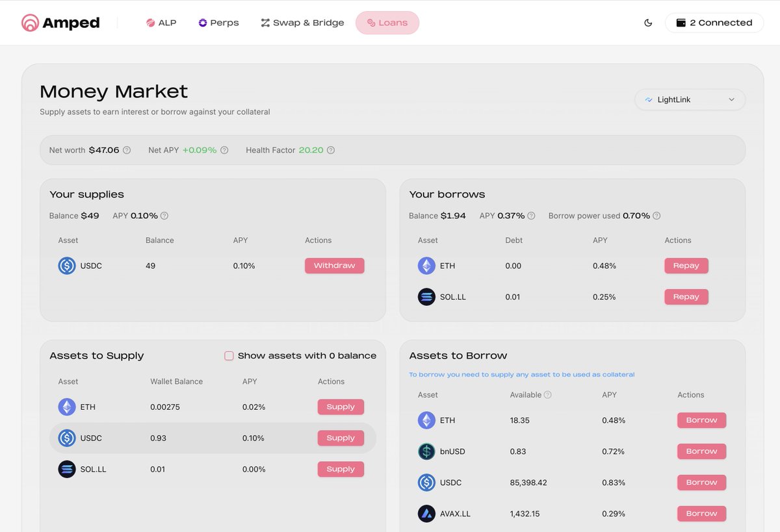
Task: Supply ETH from wallet
Action: 341,407
